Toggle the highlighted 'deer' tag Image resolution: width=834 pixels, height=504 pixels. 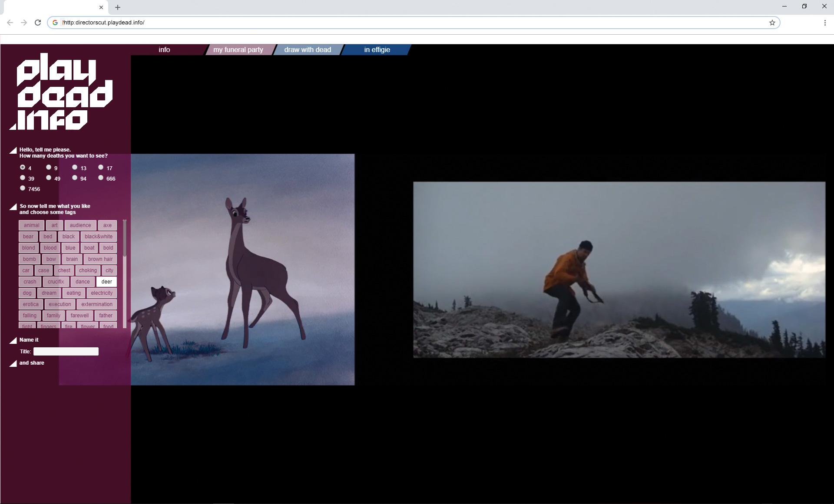[106, 282]
